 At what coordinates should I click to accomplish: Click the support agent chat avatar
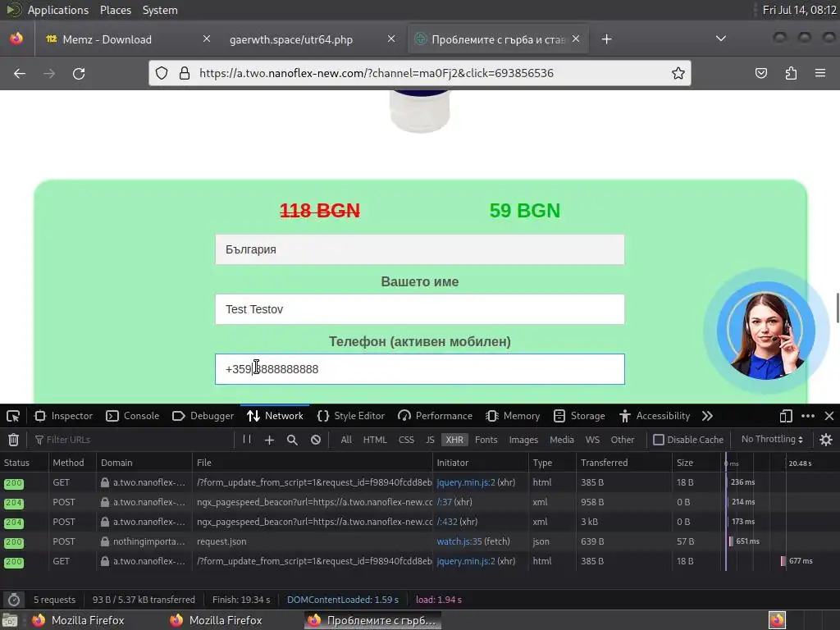pos(766,331)
